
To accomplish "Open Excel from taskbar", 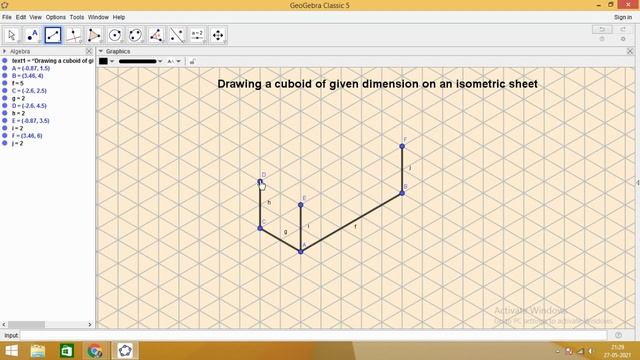I will pyautogui.click(x=67, y=351).
